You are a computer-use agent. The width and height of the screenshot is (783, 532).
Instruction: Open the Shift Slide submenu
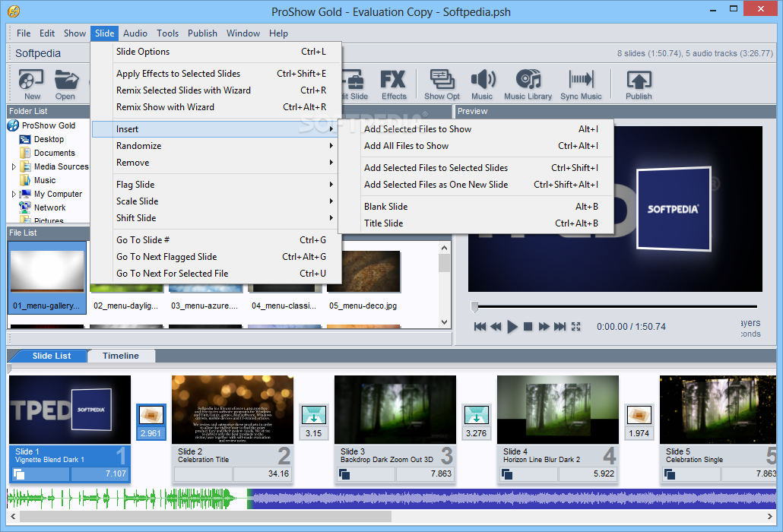coord(216,218)
